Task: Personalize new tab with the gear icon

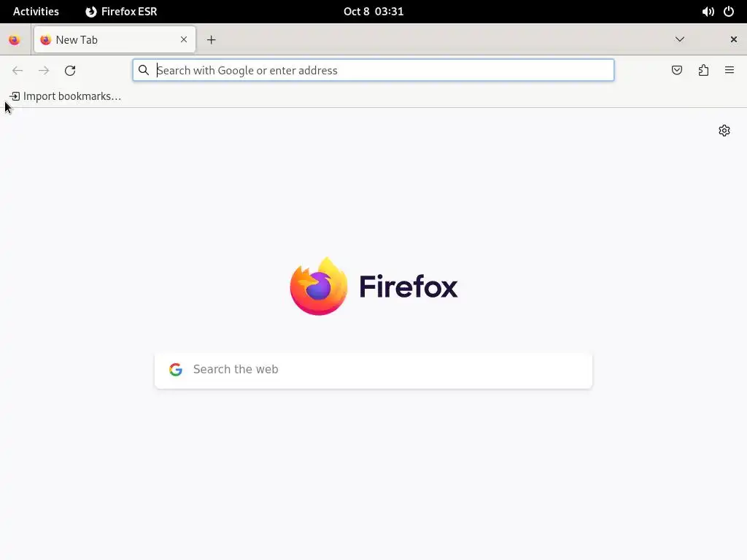Action: [724, 131]
